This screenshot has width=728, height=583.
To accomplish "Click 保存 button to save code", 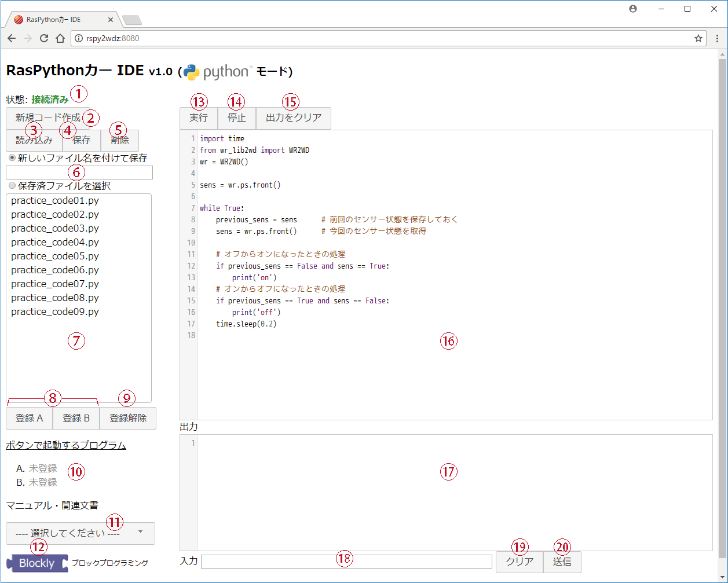I will tap(82, 140).
